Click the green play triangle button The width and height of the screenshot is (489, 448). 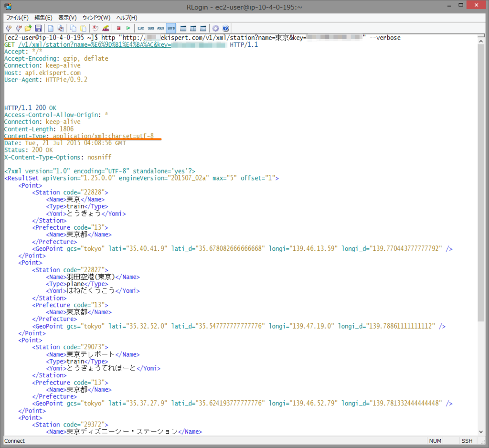click(x=128, y=28)
